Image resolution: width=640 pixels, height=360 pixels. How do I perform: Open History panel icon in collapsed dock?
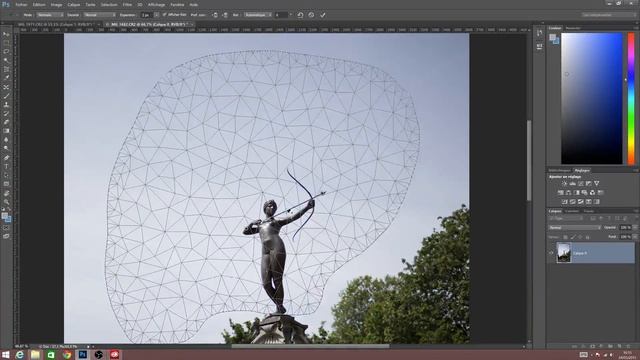[x=540, y=33]
